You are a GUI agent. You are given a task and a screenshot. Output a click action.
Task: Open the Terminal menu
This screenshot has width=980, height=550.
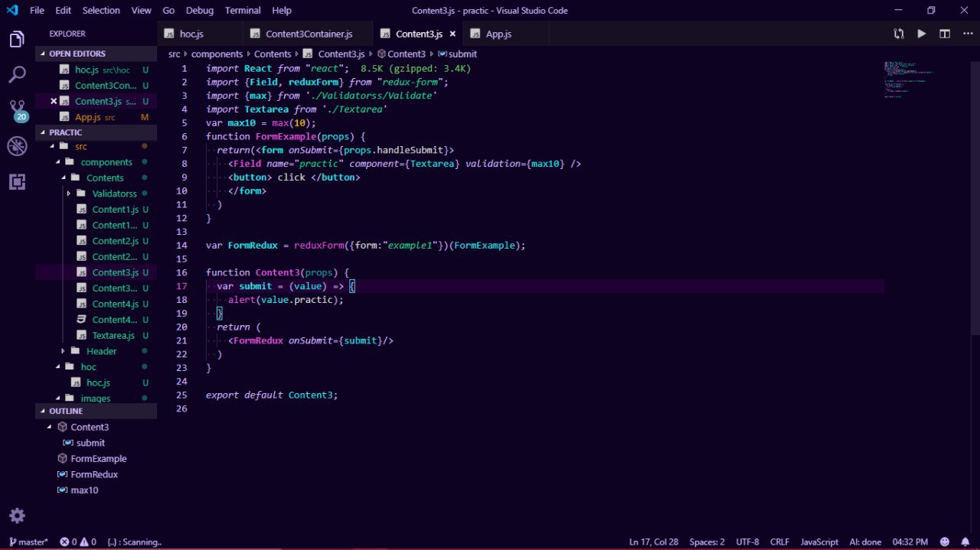tap(242, 11)
